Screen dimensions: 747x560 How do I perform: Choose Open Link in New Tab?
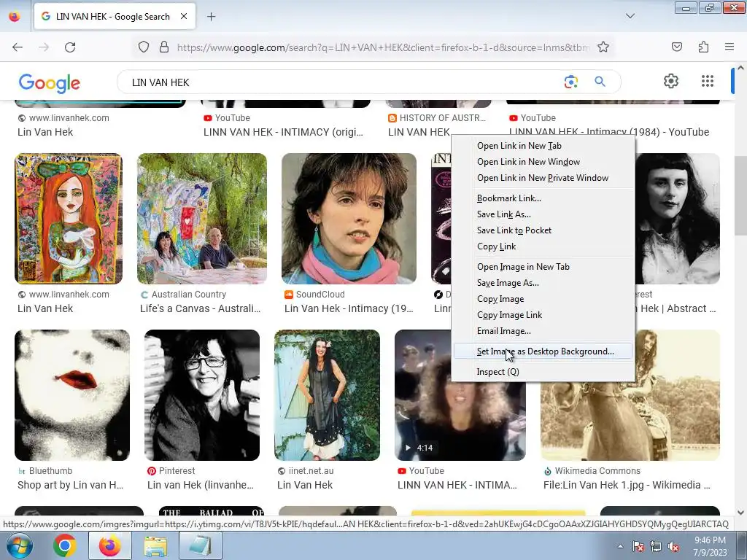[543, 146]
